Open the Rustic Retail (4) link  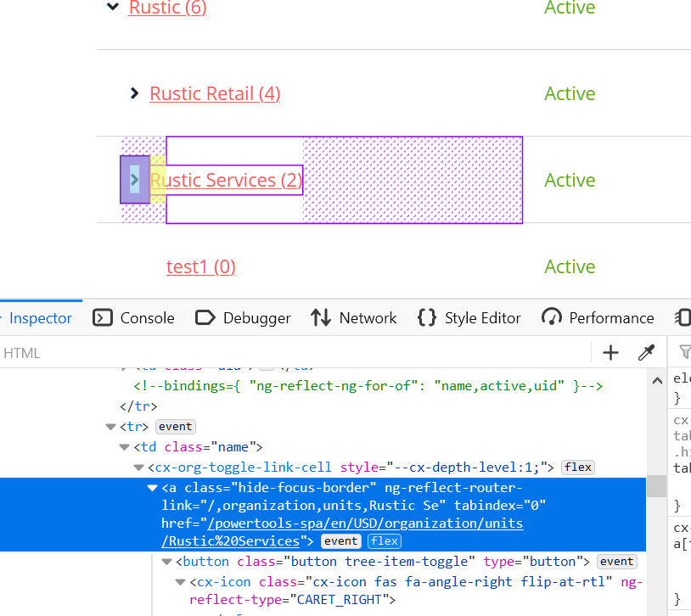(215, 93)
